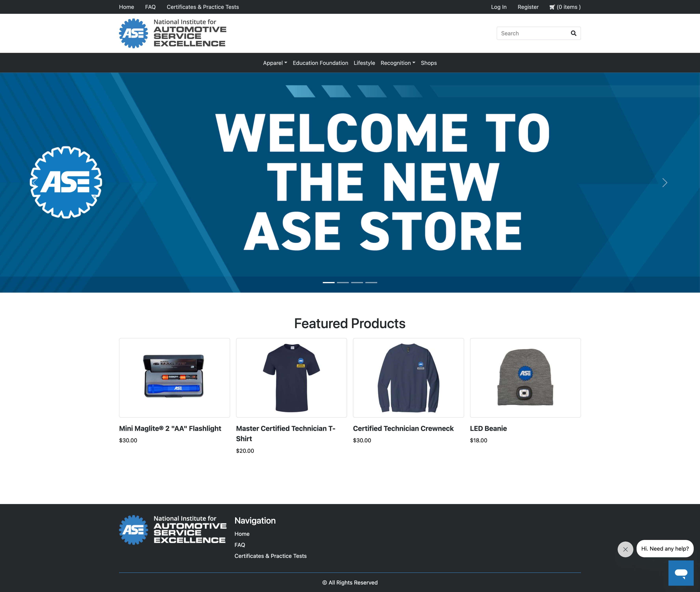700x592 pixels.
Task: Select third carousel slide indicator
Action: click(x=357, y=283)
